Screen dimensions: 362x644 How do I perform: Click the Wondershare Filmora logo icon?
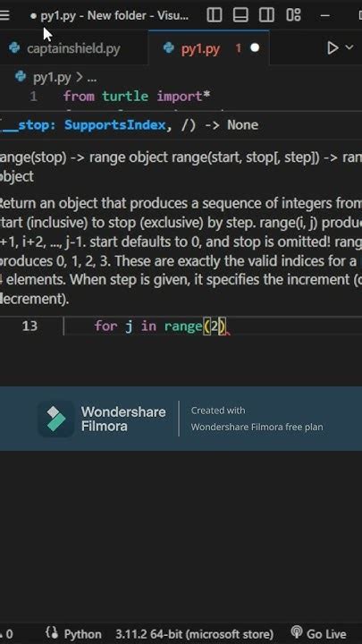pyautogui.click(x=56, y=419)
